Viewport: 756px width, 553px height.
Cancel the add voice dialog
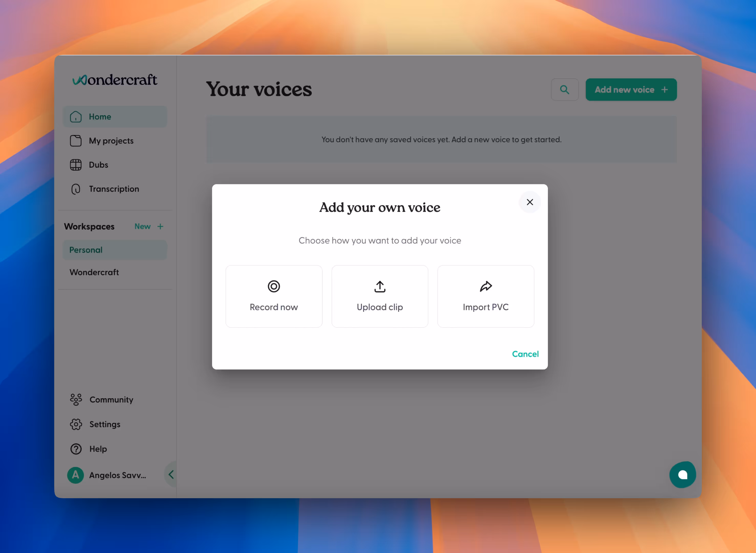click(x=525, y=354)
